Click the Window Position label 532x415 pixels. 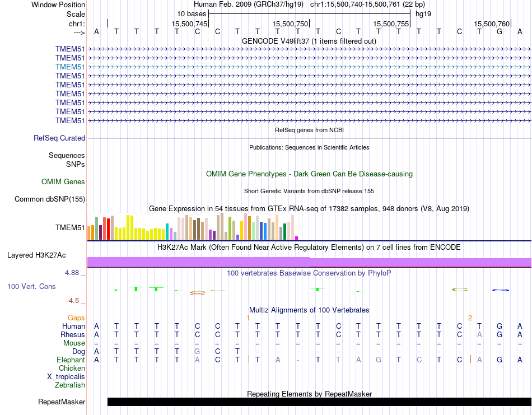58,4
